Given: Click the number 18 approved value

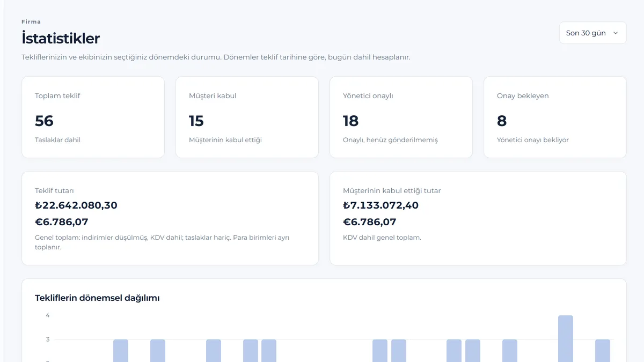Looking at the screenshot, I should coord(350,121).
